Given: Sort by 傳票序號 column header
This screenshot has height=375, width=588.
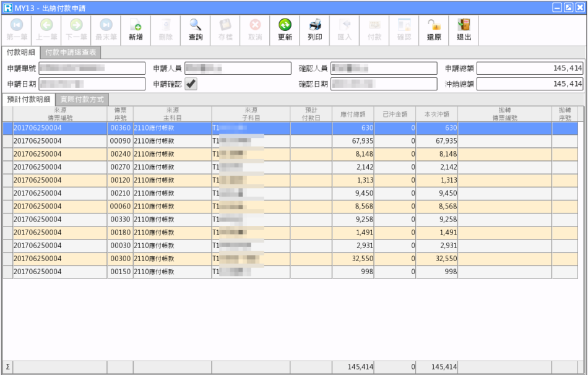Looking at the screenshot, I should click(x=120, y=114).
